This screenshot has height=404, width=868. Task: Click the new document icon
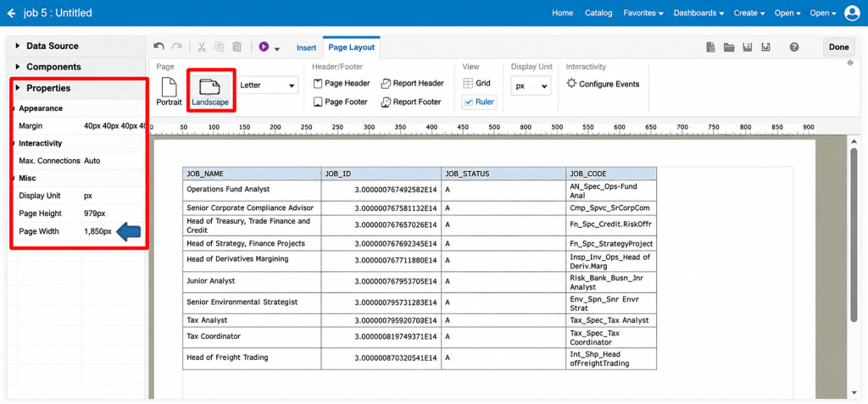click(710, 47)
